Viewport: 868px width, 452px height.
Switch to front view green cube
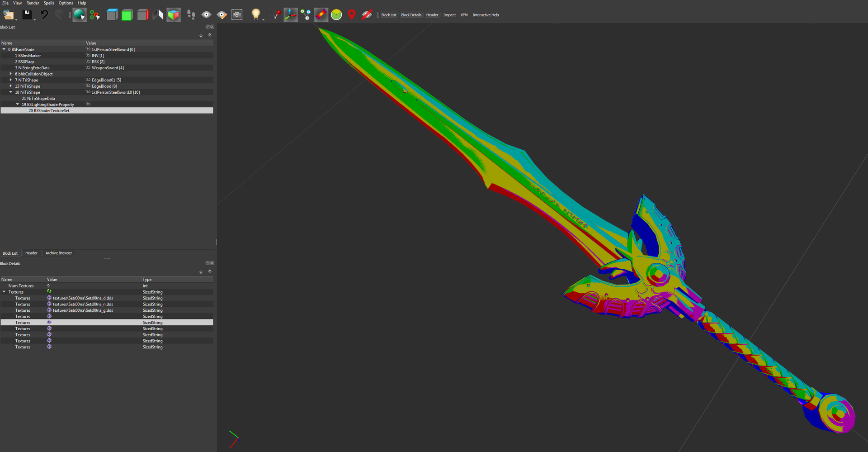pyautogui.click(x=127, y=15)
